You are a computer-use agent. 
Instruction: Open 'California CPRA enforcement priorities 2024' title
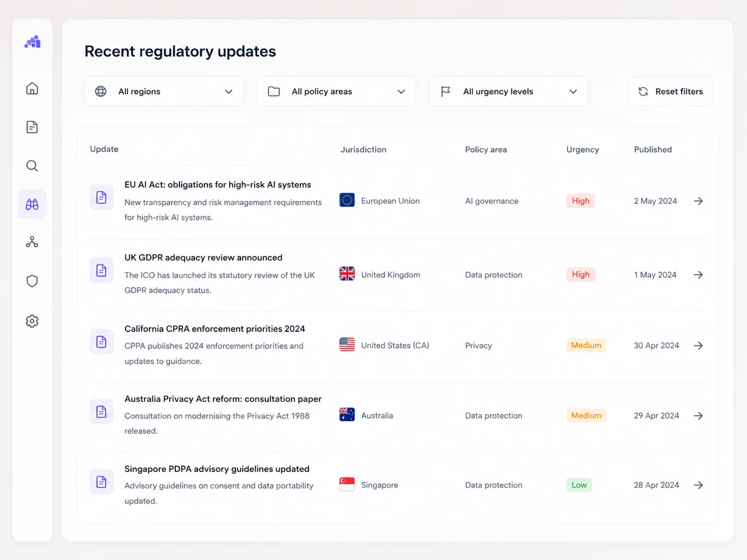(x=215, y=328)
